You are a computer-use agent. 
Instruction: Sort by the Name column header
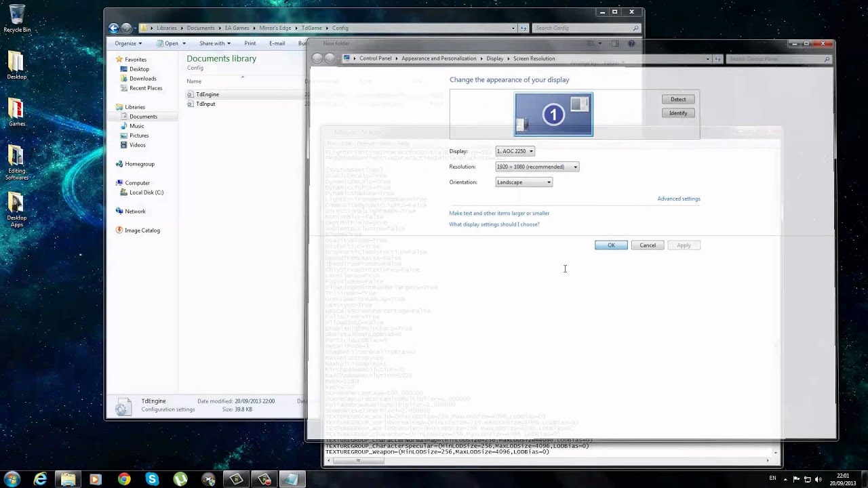pyautogui.click(x=194, y=81)
